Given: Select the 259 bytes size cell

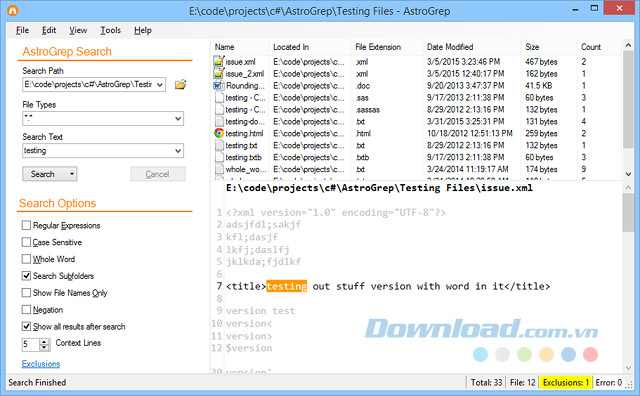Looking at the screenshot, I should point(541,133).
